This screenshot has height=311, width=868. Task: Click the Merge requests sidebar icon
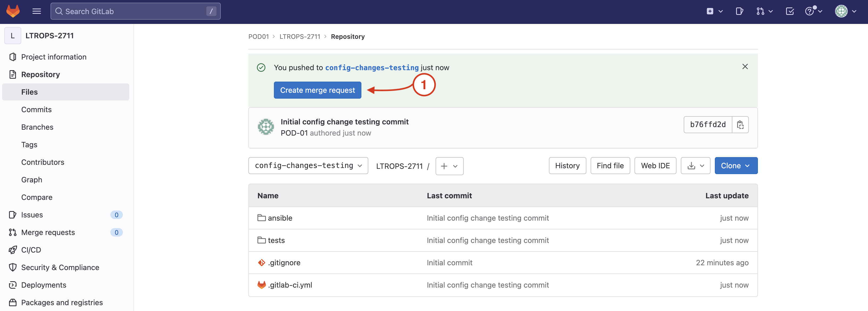click(13, 232)
